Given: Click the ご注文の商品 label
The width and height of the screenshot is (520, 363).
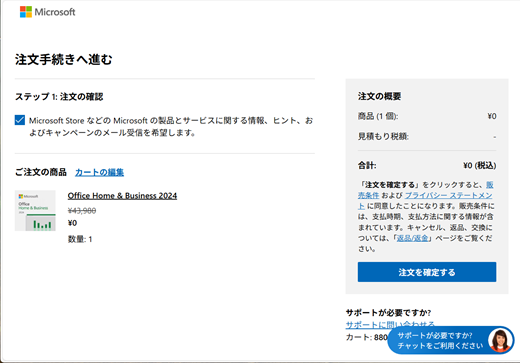Looking at the screenshot, I should tap(41, 172).
